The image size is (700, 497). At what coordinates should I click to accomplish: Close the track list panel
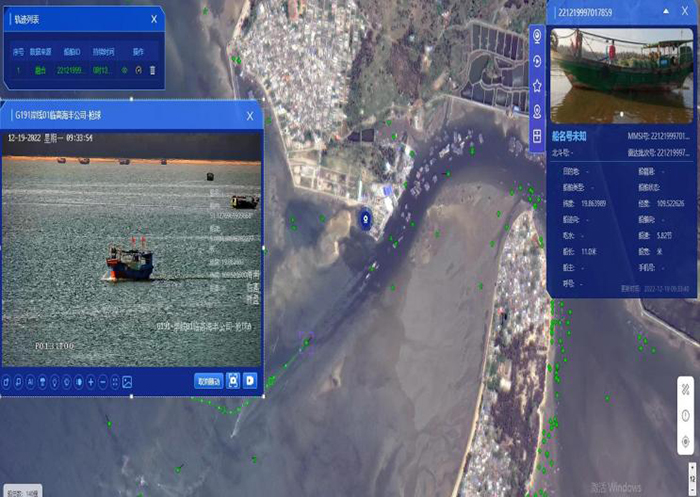pyautogui.click(x=153, y=19)
